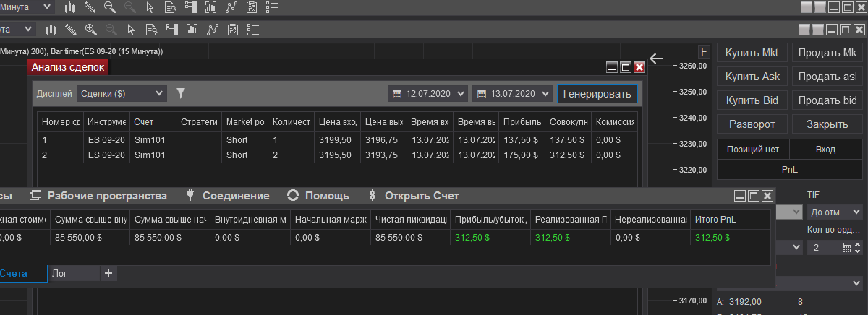Image resolution: width=868 pixels, height=315 pixels.
Task: Add a new tab with plus button
Action: (x=109, y=273)
